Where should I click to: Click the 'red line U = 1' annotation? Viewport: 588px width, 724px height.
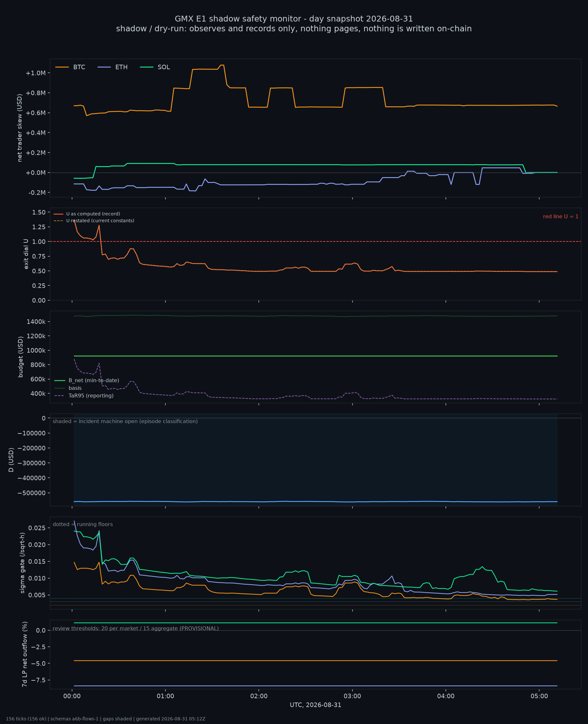[x=561, y=217]
